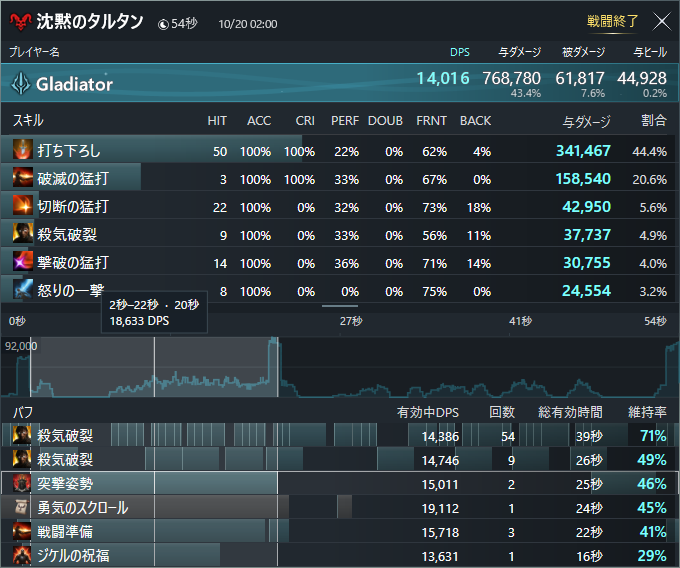Select the 破滅の猛打 damage value 158,540
Image resolution: width=680 pixels, height=568 pixels.
tap(583, 179)
